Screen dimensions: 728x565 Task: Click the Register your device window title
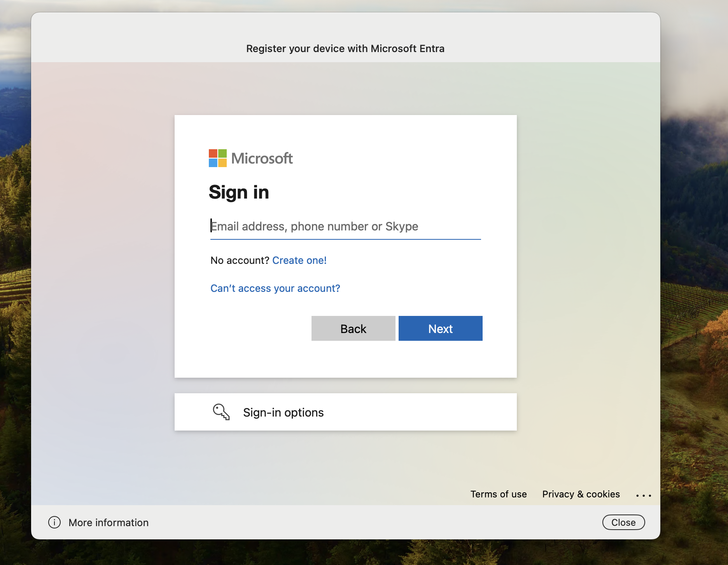pos(345,49)
